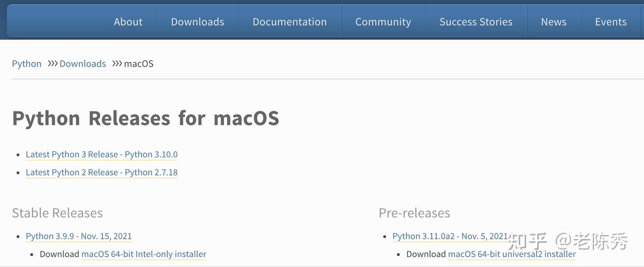Click the Python Releases for macOS title
The image size is (644, 267).
[x=145, y=118]
